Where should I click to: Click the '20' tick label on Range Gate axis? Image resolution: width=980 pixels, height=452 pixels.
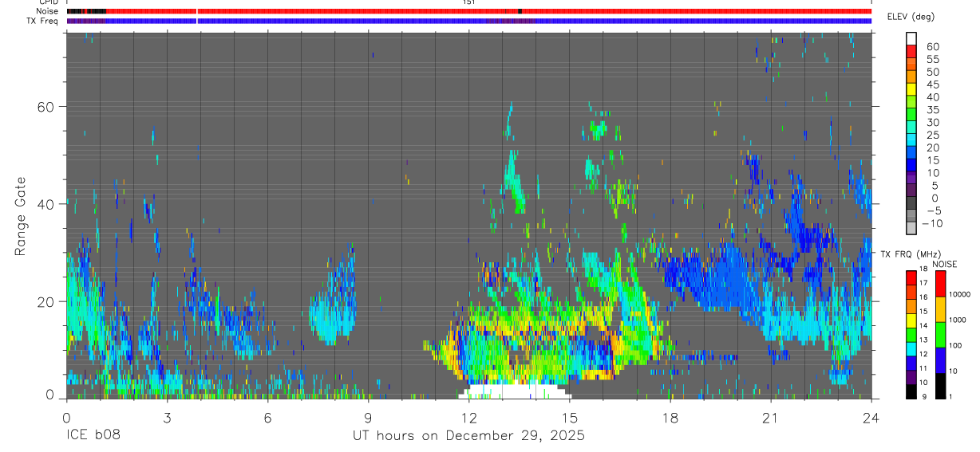45,301
